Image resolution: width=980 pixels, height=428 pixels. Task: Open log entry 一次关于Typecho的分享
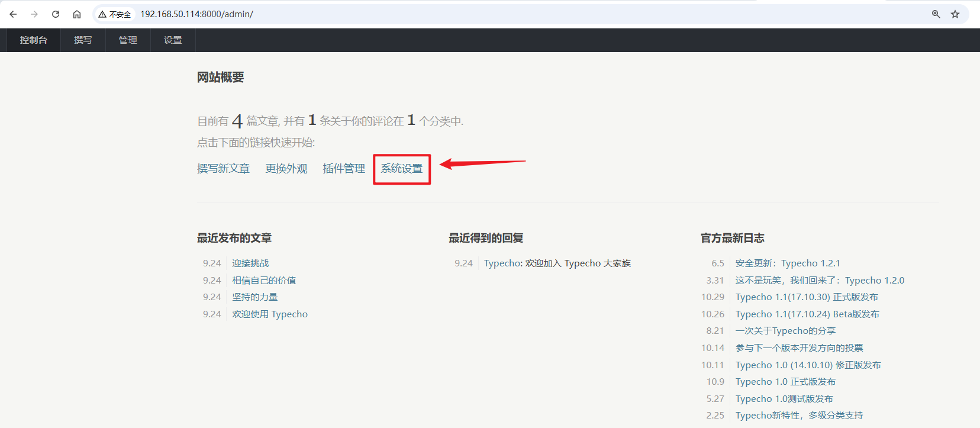(785, 331)
